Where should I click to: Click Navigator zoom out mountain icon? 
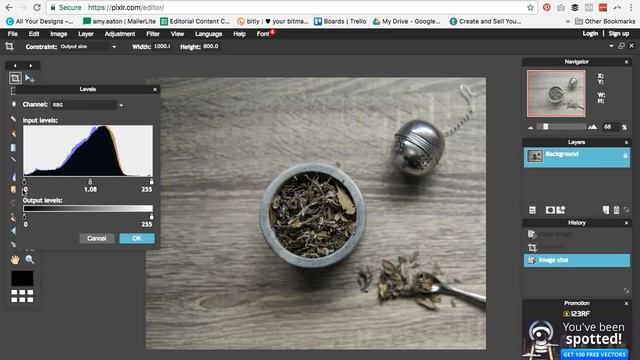531,127
